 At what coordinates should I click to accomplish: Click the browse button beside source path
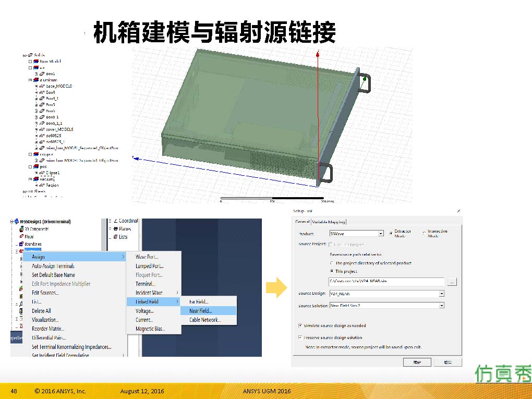click(x=452, y=282)
